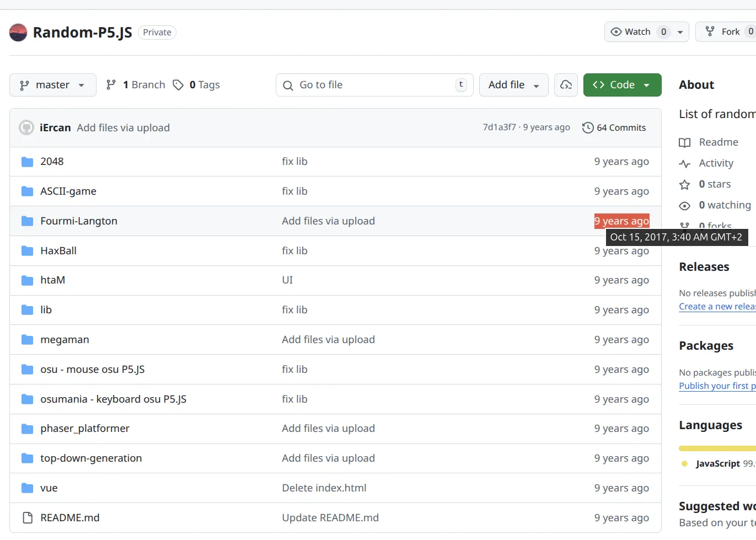Open the README.md file
The width and height of the screenshot is (756, 540).
click(x=70, y=518)
